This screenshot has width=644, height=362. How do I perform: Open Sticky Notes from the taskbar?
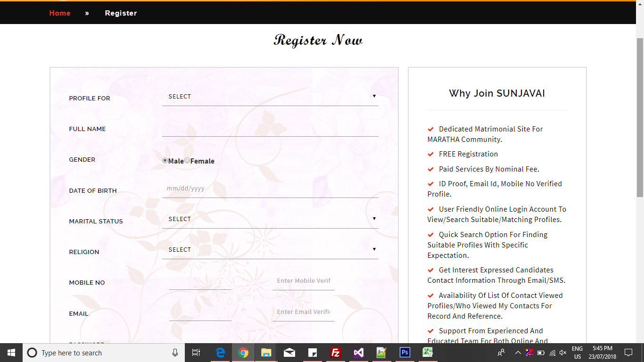tap(313, 353)
